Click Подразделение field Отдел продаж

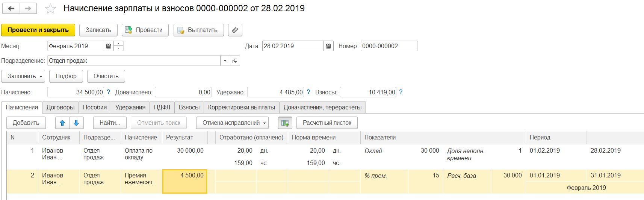pos(134,61)
